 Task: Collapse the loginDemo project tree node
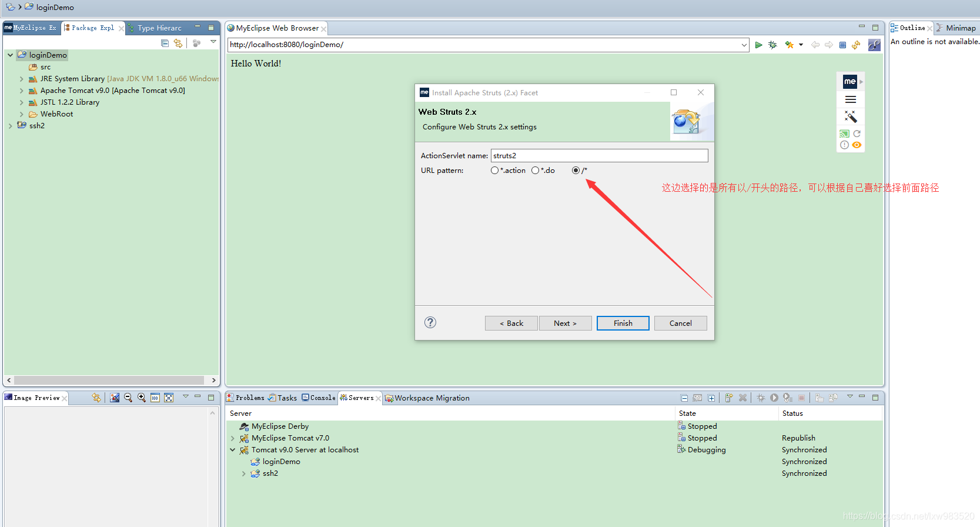[10, 55]
